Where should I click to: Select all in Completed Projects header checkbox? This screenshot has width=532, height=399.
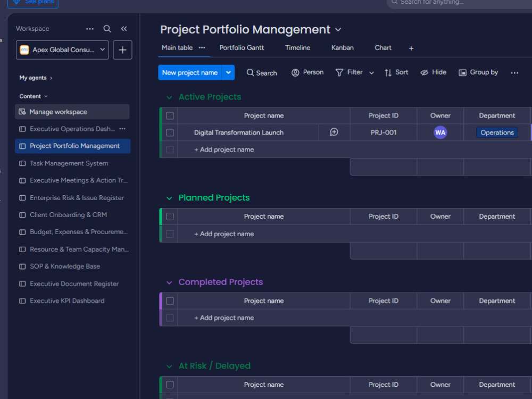(x=170, y=301)
